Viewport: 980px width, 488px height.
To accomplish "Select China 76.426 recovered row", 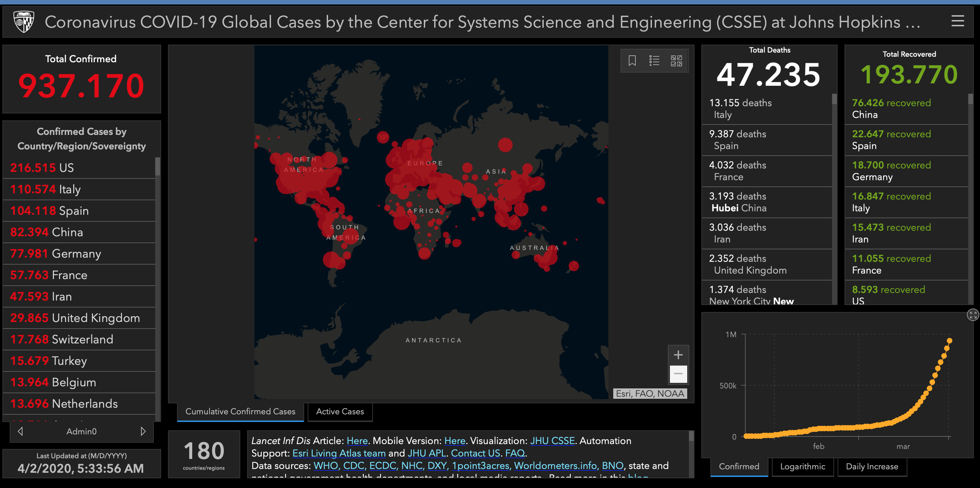I will coord(907,109).
